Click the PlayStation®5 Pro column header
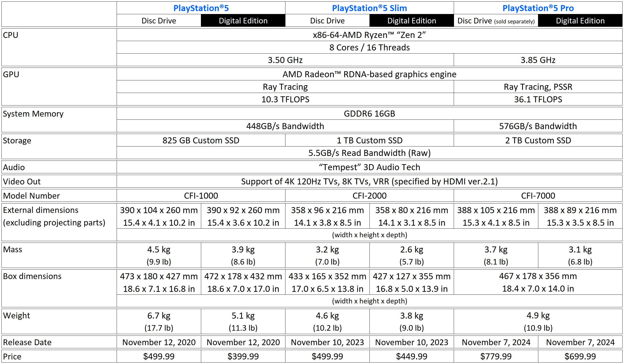The width and height of the screenshot is (624, 364). (538, 8)
